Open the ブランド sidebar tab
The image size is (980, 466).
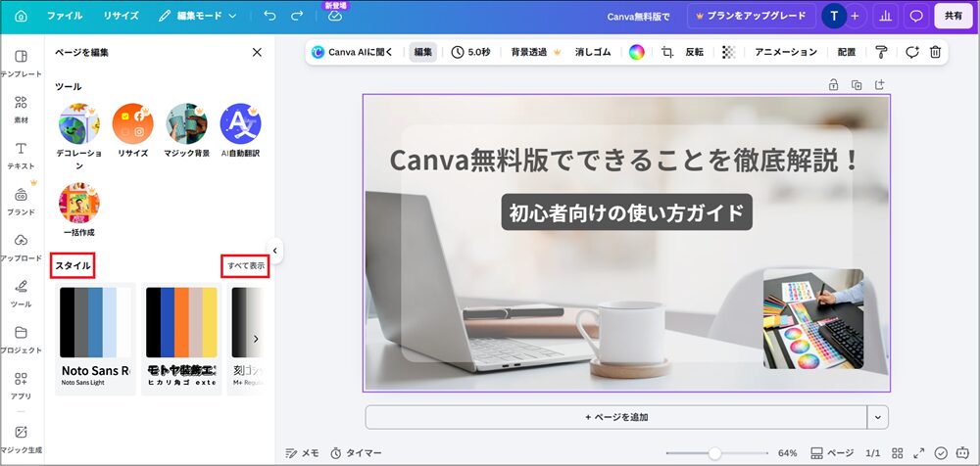[x=22, y=202]
